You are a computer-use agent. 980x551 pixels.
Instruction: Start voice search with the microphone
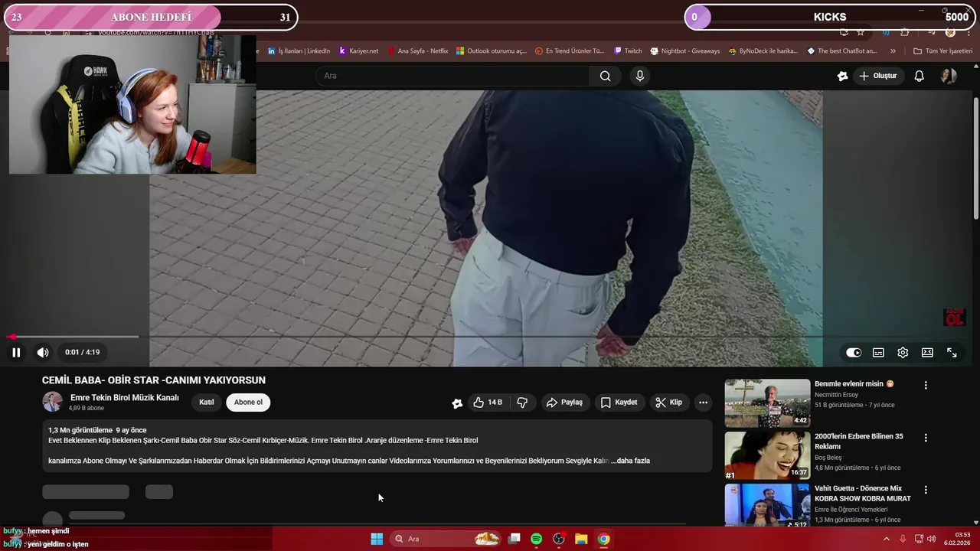pos(640,76)
